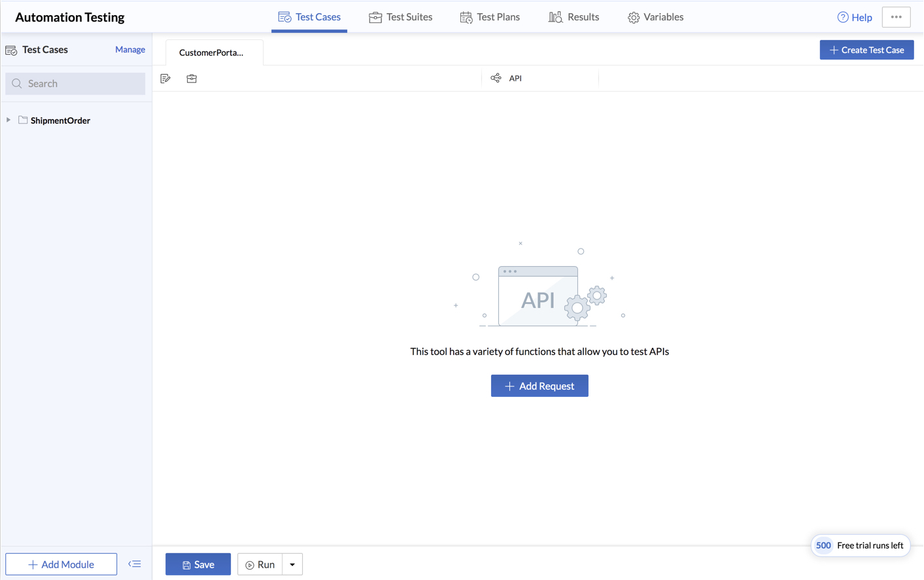Click the plus icon on Add Module
This screenshot has width=924, height=580.
pos(33,564)
